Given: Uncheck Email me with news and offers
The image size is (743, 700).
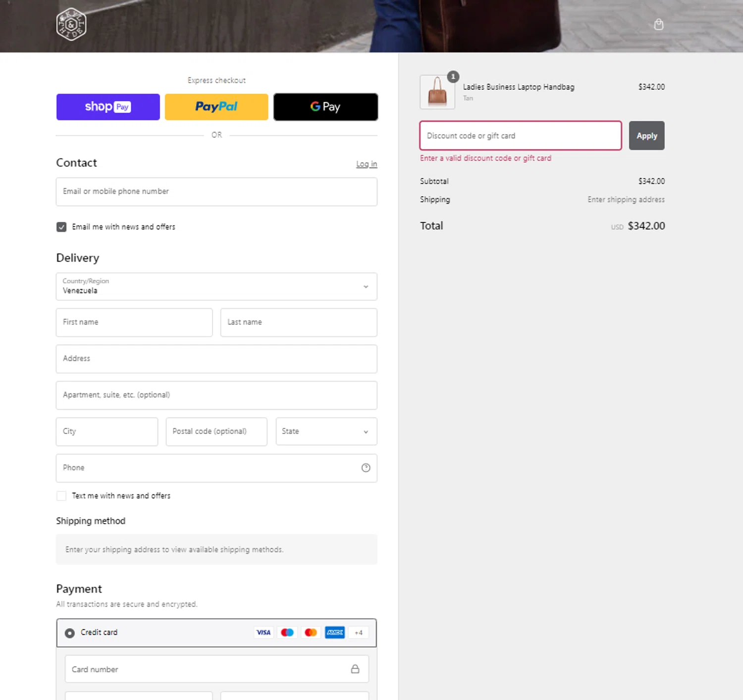Looking at the screenshot, I should [x=61, y=227].
